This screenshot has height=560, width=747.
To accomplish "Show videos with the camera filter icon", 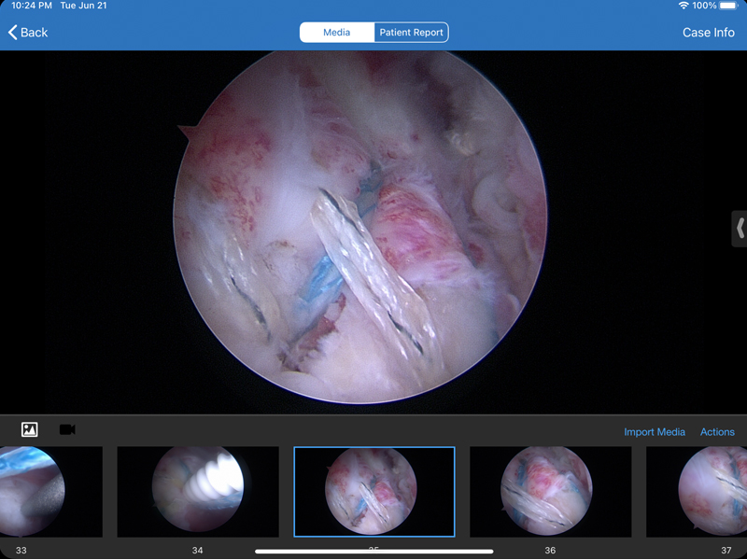I will point(67,429).
